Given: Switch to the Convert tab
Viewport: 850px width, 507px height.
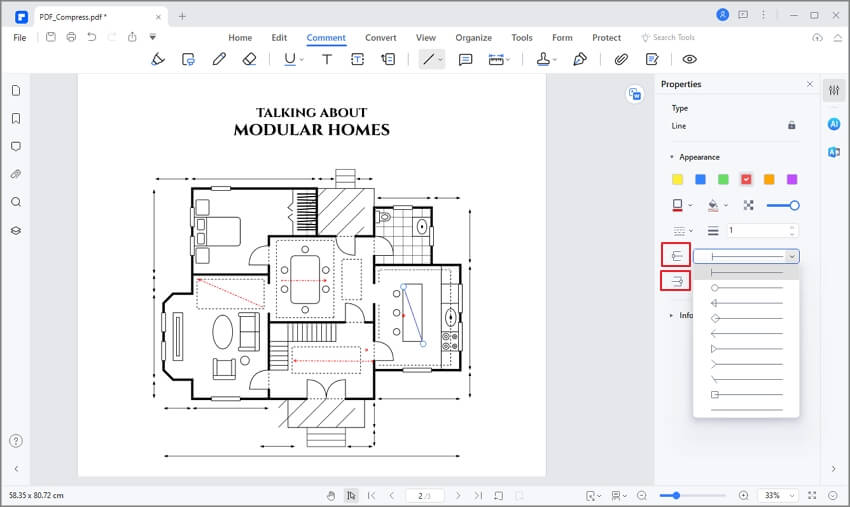Looking at the screenshot, I should (381, 37).
